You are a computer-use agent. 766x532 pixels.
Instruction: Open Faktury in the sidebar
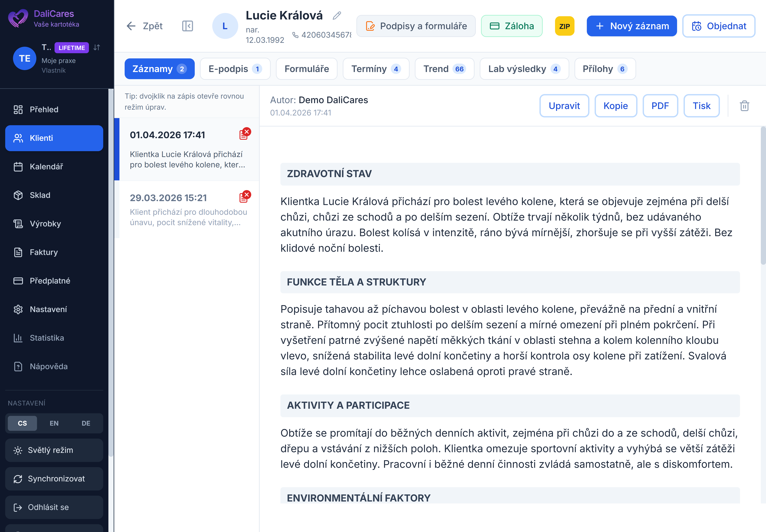pyautogui.click(x=54, y=252)
